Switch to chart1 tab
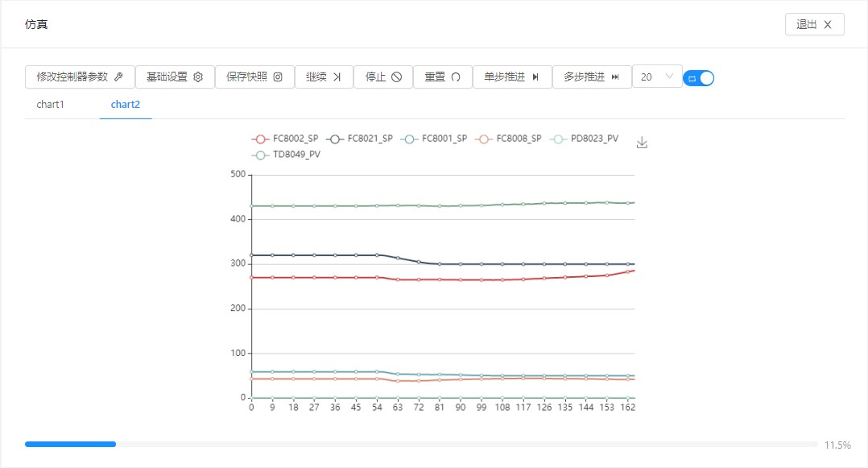 click(50, 105)
